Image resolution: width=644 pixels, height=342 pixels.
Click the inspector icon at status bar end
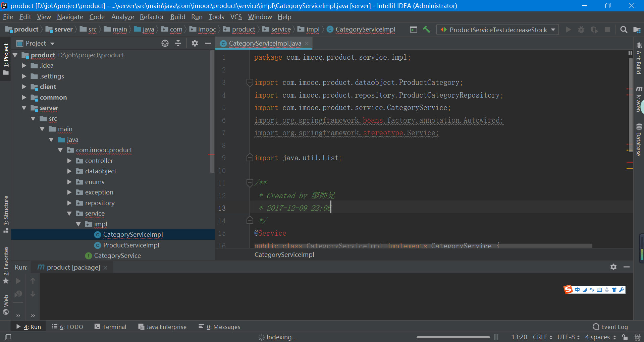click(638, 337)
